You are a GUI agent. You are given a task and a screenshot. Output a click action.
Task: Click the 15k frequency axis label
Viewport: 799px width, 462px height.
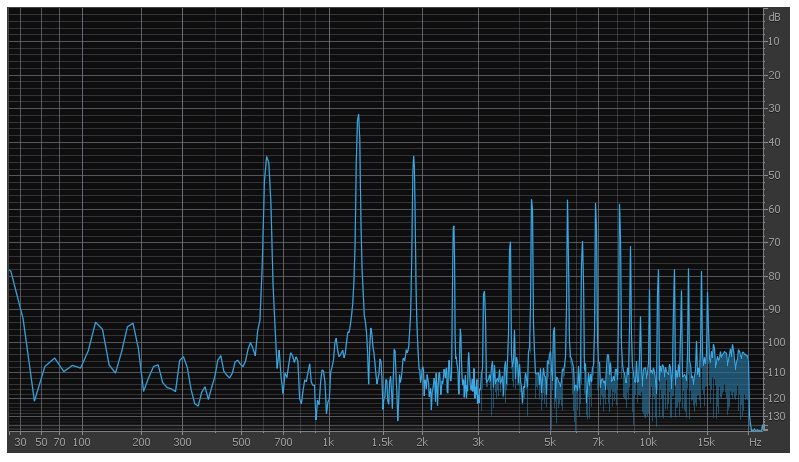(706, 442)
